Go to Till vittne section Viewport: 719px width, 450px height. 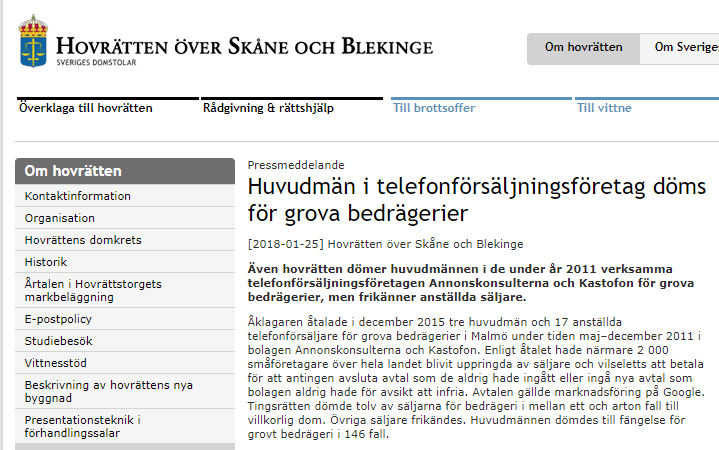point(604,108)
